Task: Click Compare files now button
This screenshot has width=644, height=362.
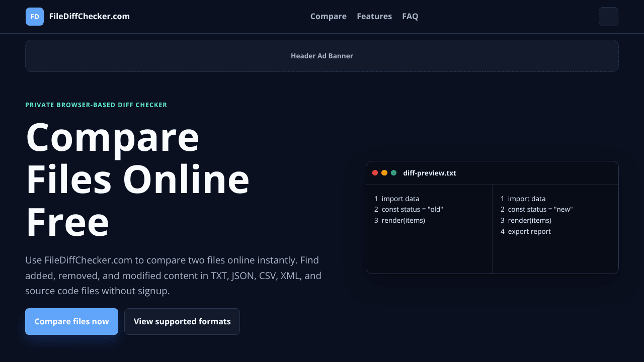Action: pos(71,321)
